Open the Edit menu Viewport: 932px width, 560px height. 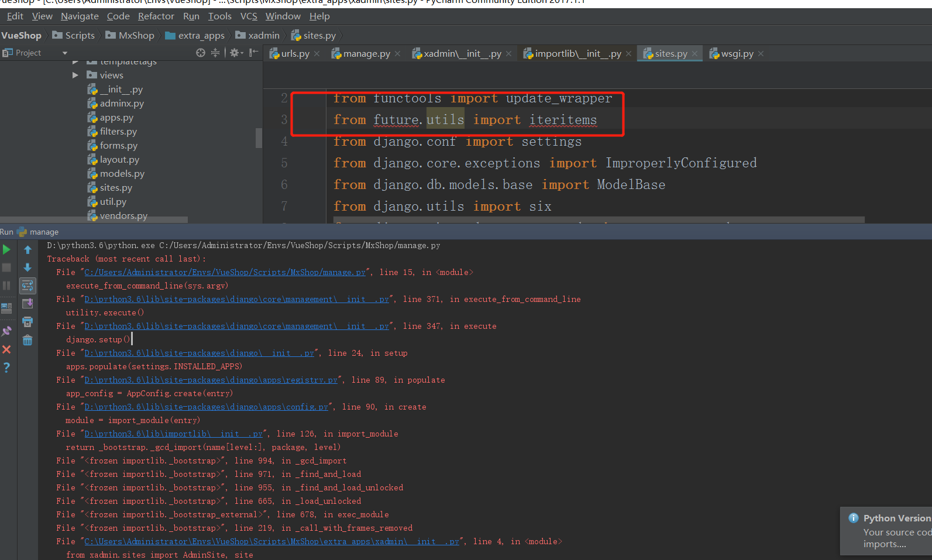pos(15,16)
